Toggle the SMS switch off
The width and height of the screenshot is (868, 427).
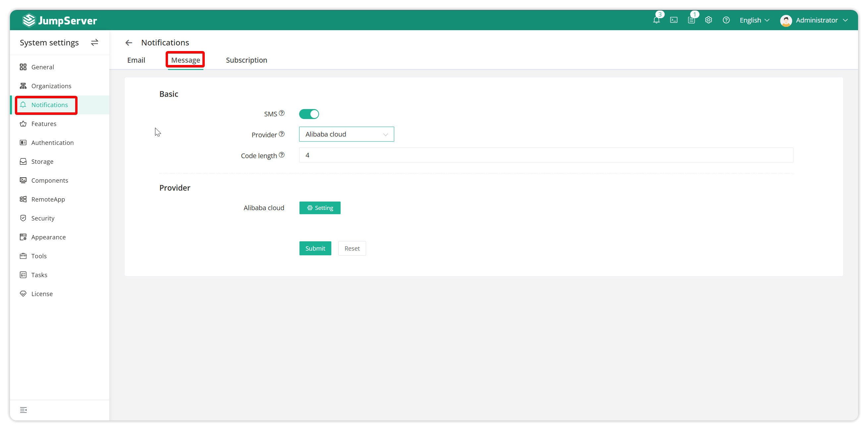(309, 114)
